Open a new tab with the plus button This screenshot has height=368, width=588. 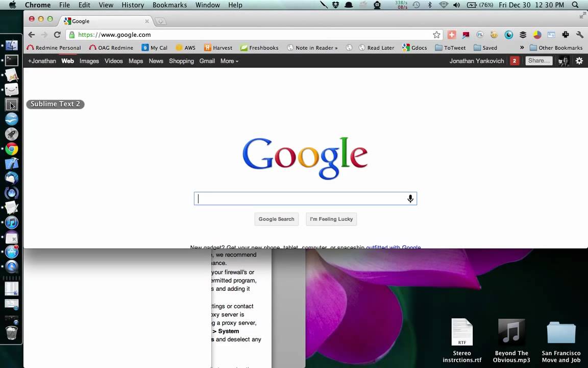[160, 21]
